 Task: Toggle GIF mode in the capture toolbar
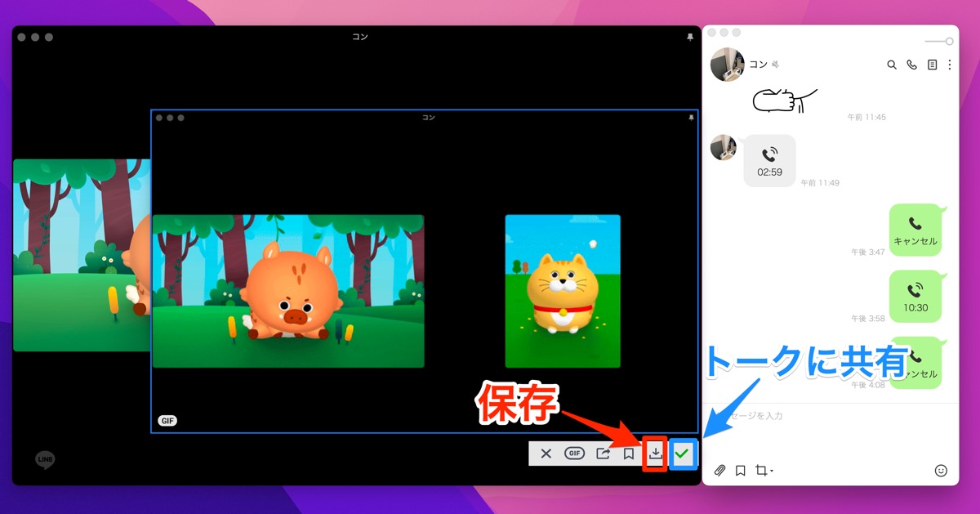click(574, 454)
